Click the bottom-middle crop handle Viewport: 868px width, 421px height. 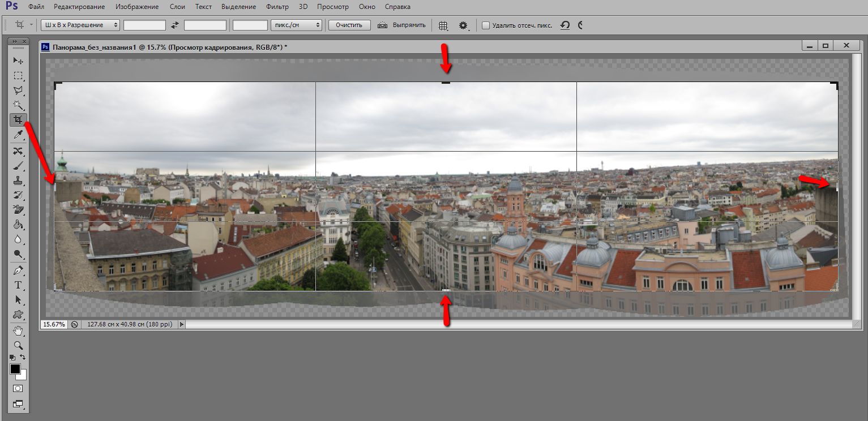(x=446, y=290)
